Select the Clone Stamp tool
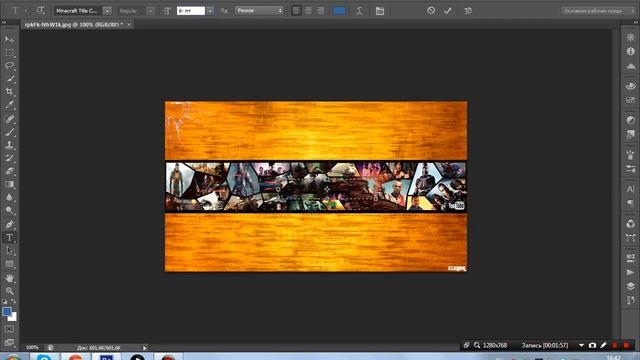This screenshot has height=360, width=640. click(9, 145)
